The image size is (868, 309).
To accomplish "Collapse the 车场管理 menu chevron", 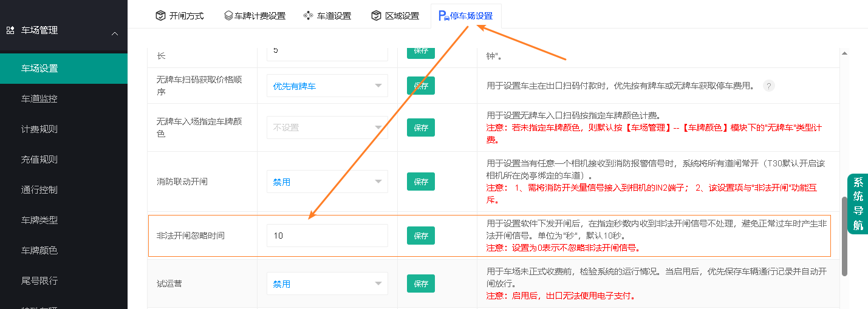I will pos(115,33).
